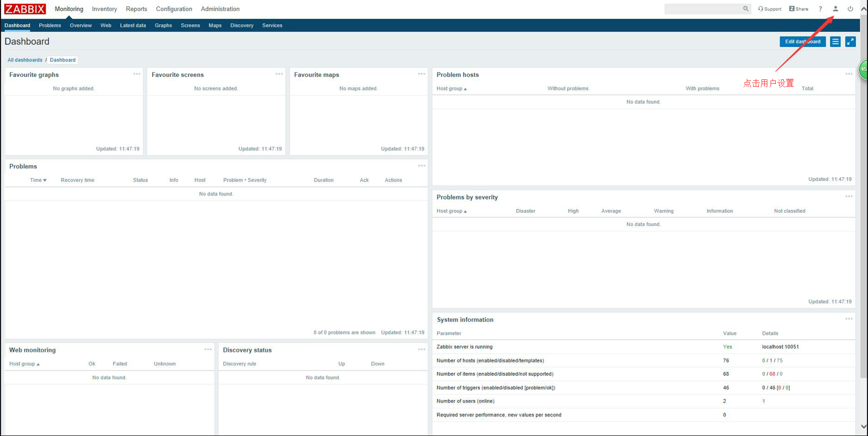Sort Web monitoring by Host group
The height and width of the screenshot is (436, 868).
coord(24,364)
